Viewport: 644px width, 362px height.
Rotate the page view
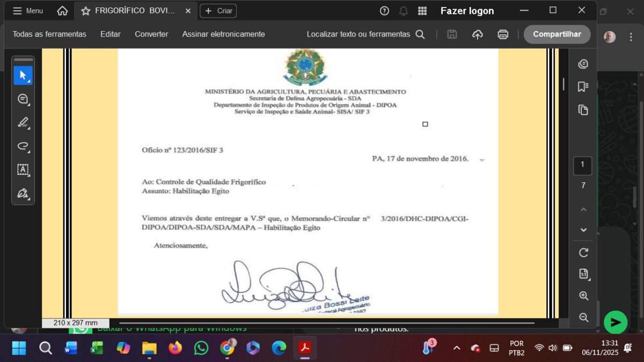pyautogui.click(x=583, y=253)
